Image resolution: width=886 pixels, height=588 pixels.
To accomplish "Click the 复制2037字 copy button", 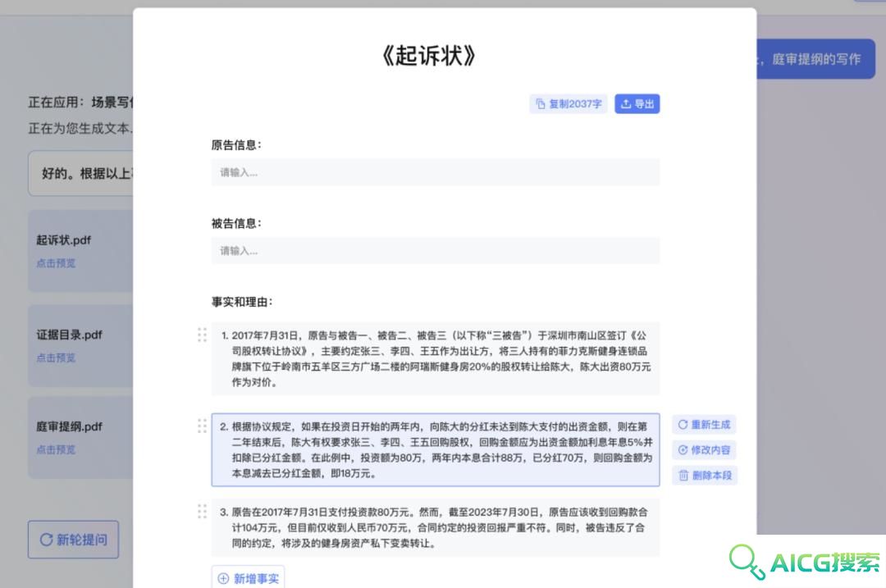I will point(568,104).
